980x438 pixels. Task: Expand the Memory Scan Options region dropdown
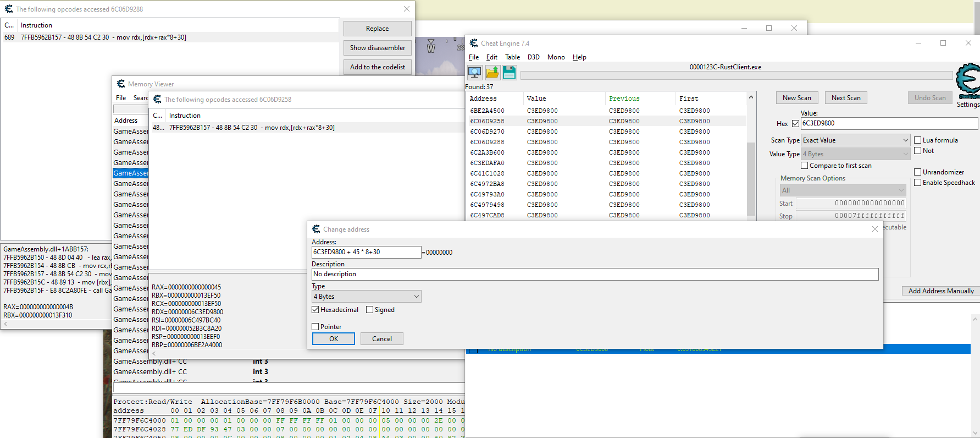click(843, 190)
